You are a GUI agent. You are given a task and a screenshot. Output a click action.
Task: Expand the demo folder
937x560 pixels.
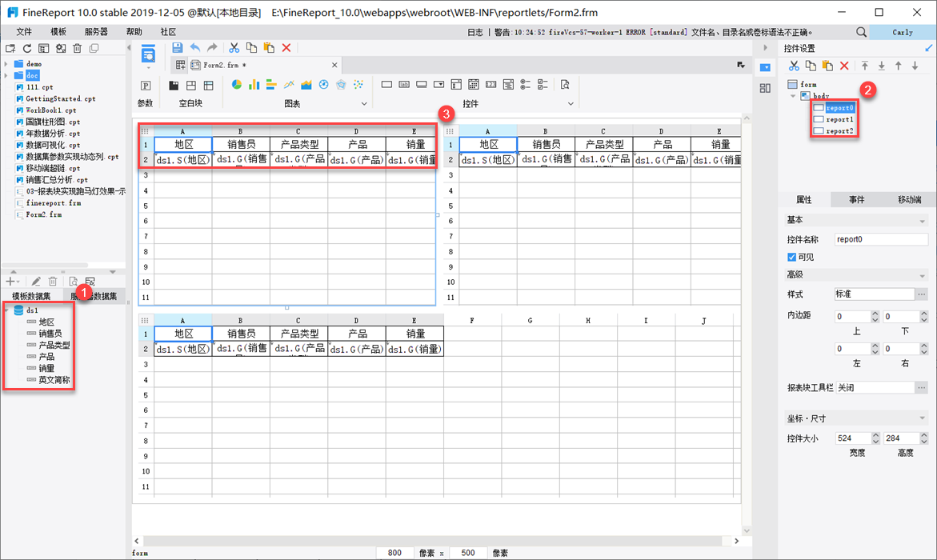6,63
